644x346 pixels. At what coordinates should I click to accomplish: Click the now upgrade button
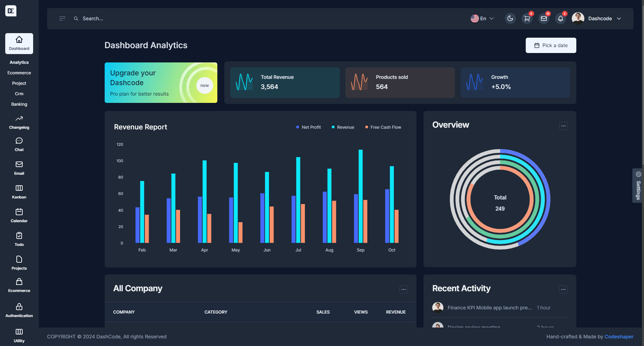pos(205,85)
